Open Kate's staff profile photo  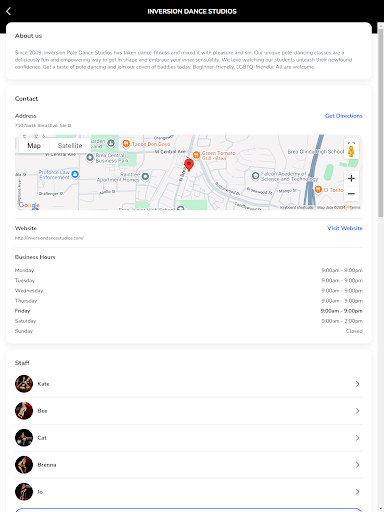(x=24, y=384)
